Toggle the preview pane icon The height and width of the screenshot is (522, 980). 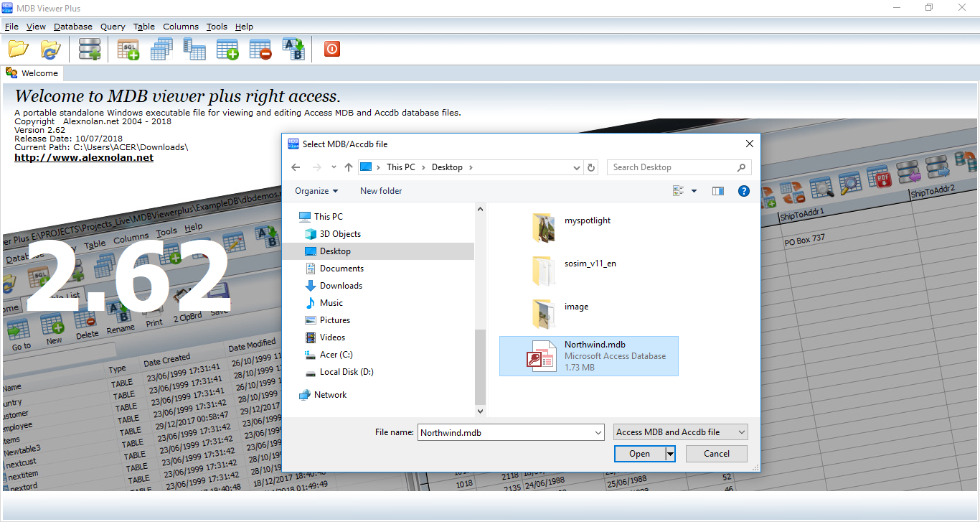(x=718, y=191)
